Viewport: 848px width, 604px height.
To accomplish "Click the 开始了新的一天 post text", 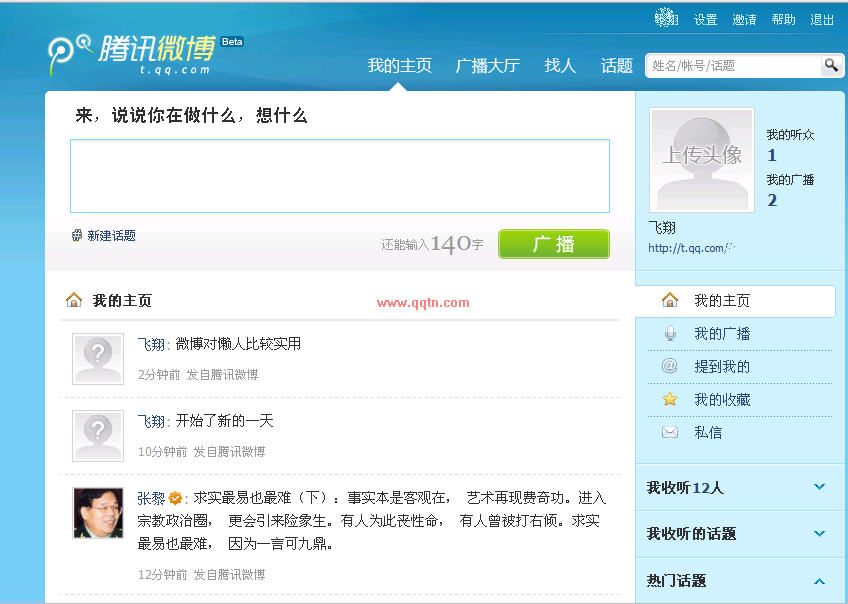I will click(224, 421).
